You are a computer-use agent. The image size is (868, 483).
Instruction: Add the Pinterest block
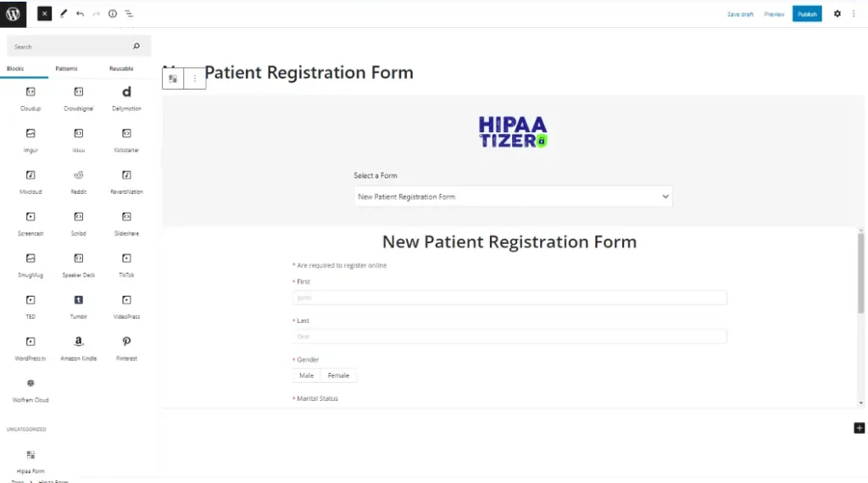(x=126, y=346)
